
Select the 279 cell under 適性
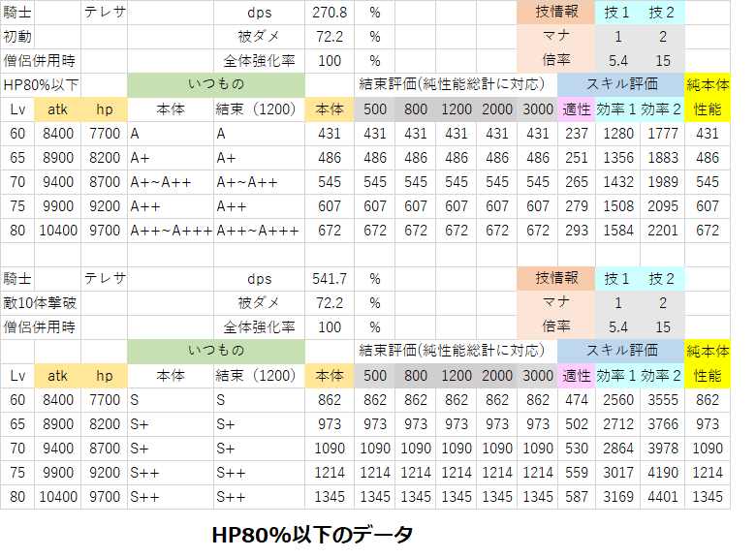[576, 205]
